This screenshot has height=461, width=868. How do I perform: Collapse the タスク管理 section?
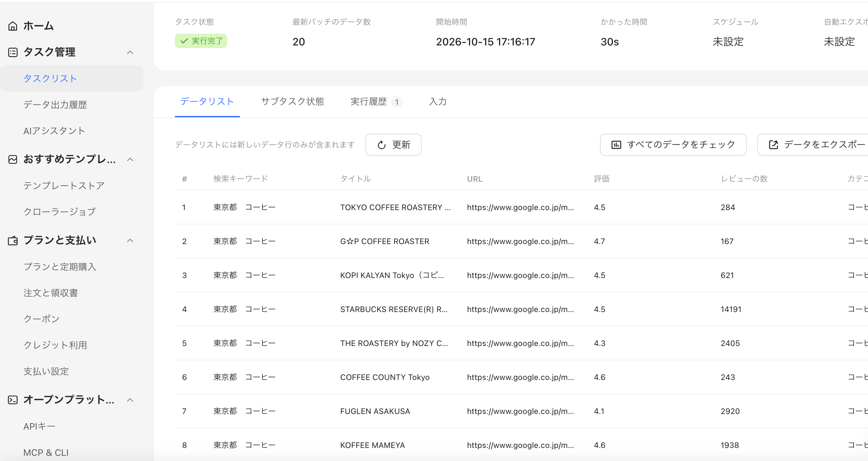click(130, 52)
